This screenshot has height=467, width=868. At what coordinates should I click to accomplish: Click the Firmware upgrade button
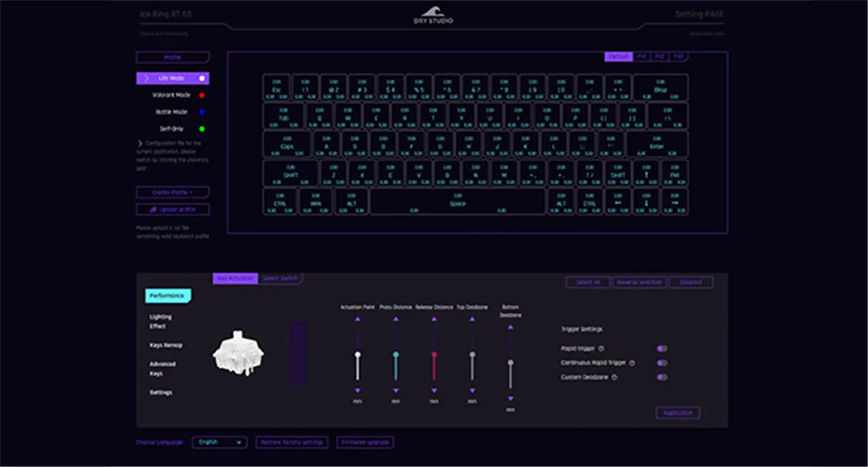(x=365, y=442)
